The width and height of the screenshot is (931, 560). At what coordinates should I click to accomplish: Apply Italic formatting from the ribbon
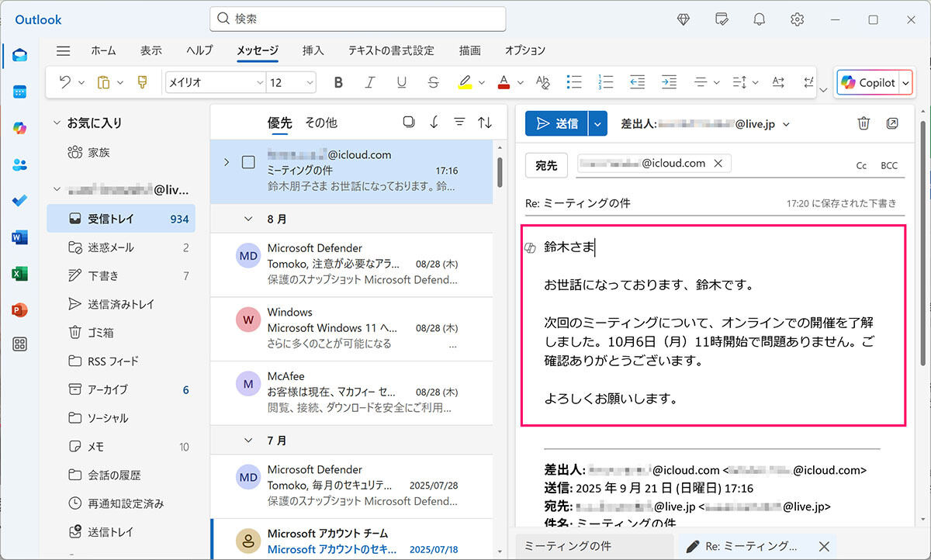coord(370,82)
